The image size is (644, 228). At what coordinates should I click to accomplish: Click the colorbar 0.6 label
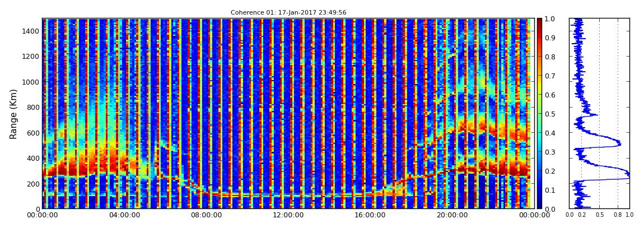click(549, 95)
